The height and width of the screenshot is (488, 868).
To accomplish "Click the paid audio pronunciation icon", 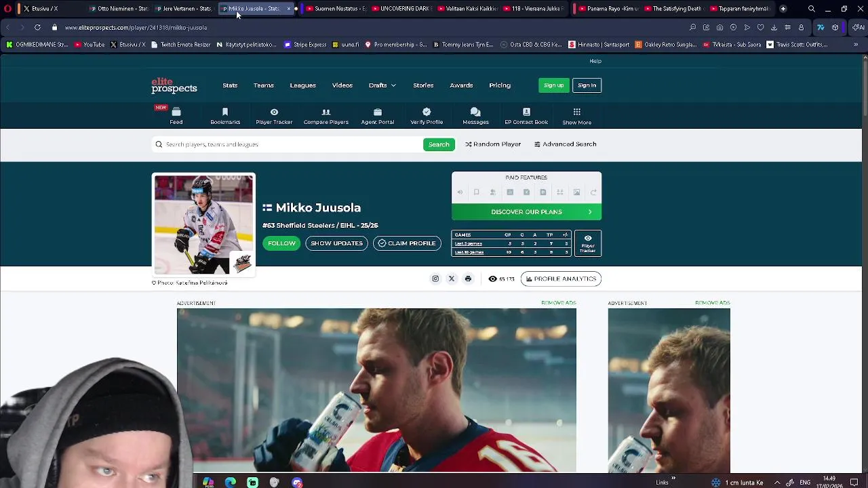I will tap(460, 192).
